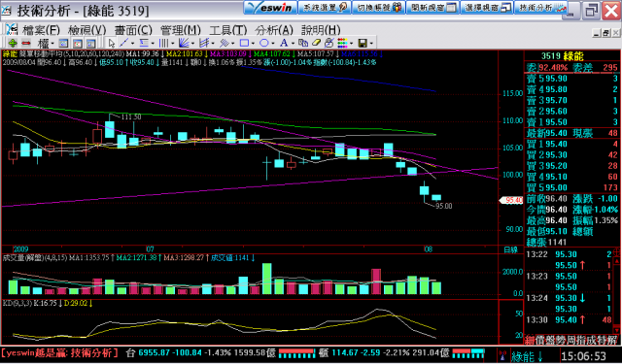
Task: Click the 買1 95.40 bid row
Action: pos(572,145)
